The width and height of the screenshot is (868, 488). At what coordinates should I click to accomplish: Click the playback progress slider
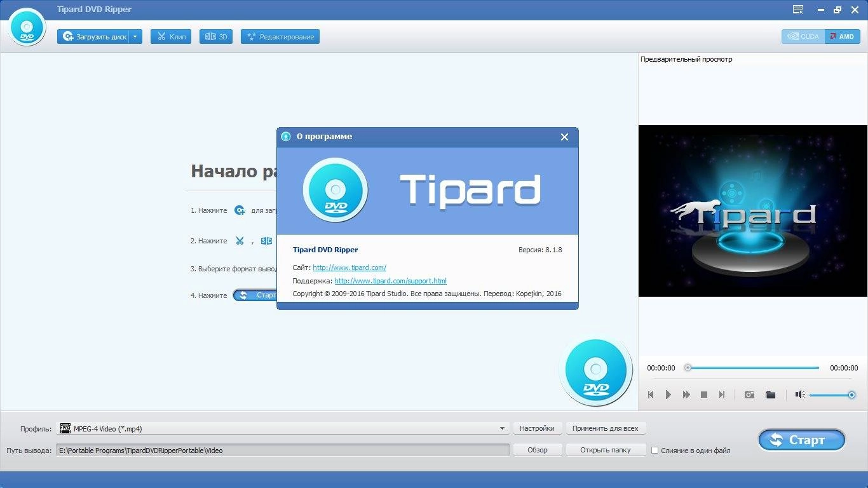(x=753, y=368)
